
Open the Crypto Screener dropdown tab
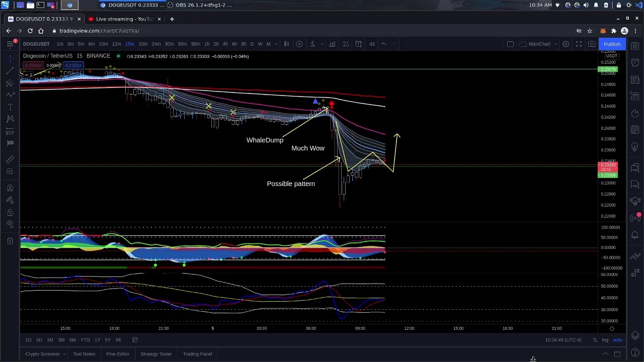click(x=45, y=354)
